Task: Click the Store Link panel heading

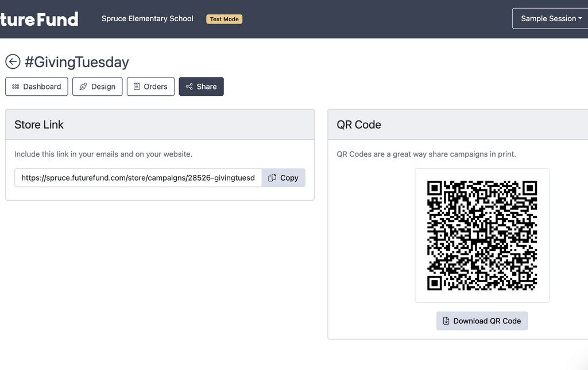Action: 39,124
